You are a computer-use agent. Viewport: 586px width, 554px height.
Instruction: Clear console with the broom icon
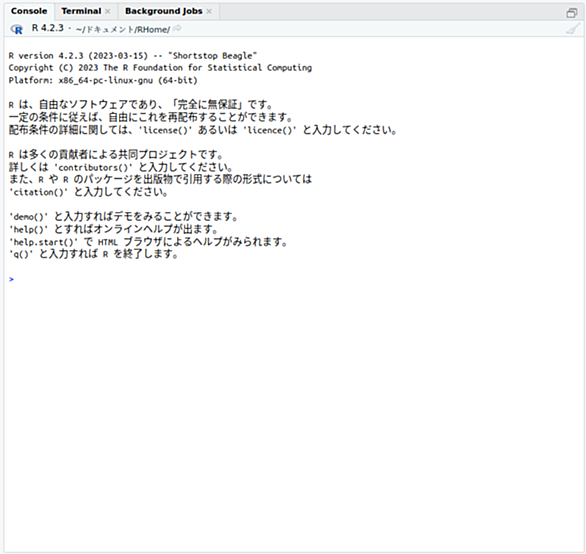pyautogui.click(x=573, y=29)
